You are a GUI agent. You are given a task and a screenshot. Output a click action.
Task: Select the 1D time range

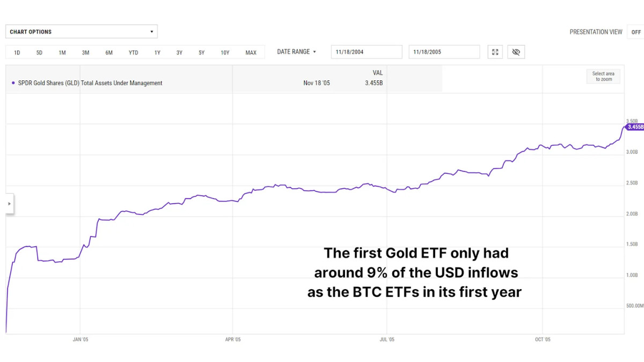[x=17, y=53]
